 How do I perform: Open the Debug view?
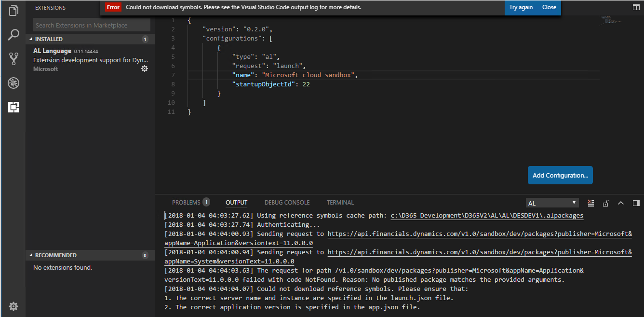tap(13, 83)
